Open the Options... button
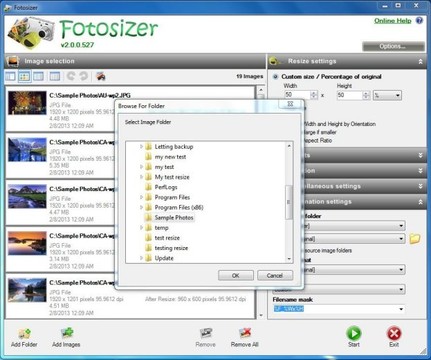The width and height of the screenshot is (431, 360). (x=393, y=46)
